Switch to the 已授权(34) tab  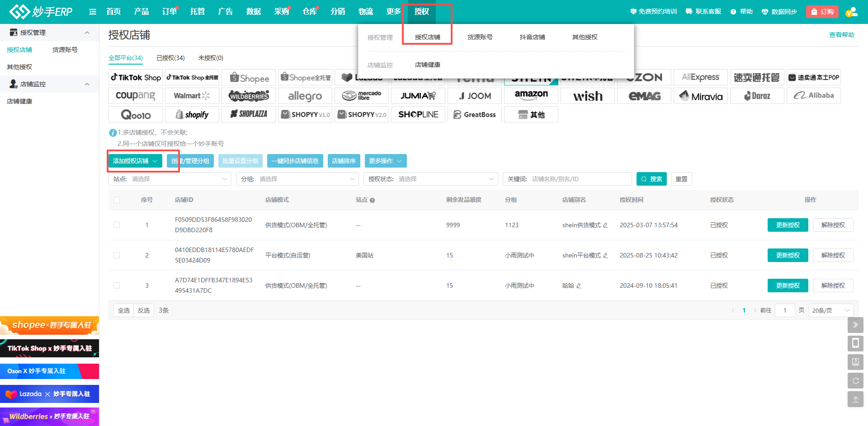pyautogui.click(x=170, y=58)
